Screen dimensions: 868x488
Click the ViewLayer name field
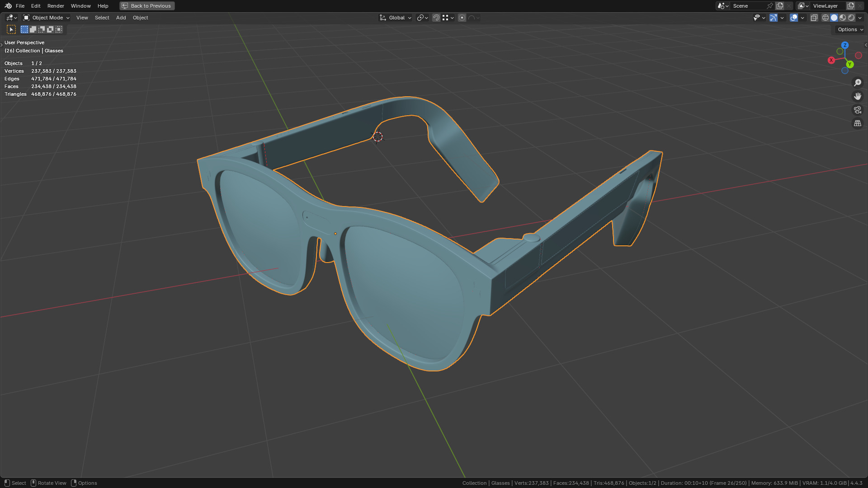click(x=828, y=6)
